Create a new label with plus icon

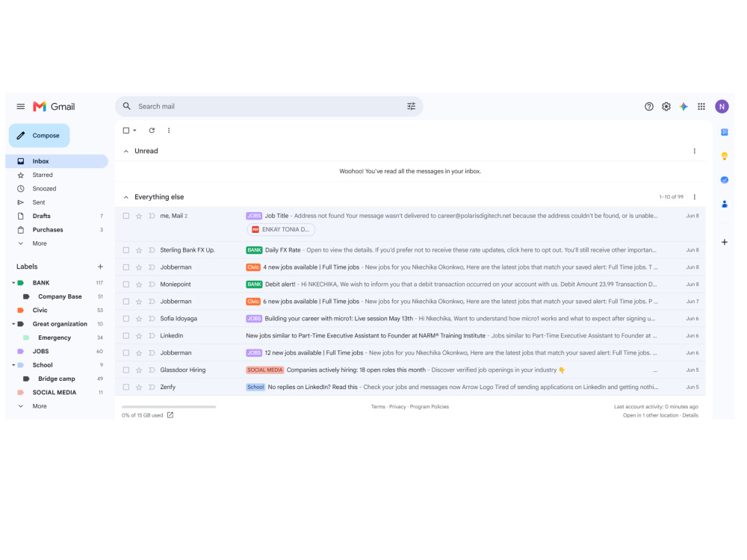coord(100,267)
